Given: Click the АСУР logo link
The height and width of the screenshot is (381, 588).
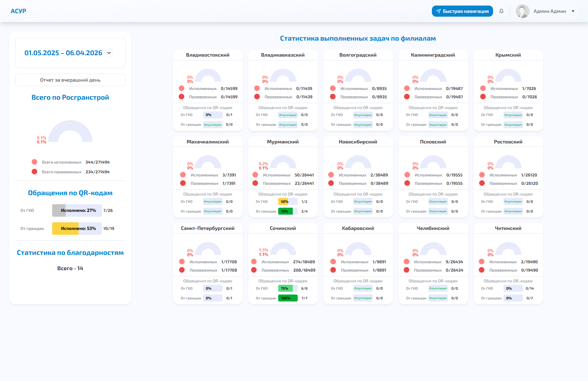Looking at the screenshot, I should pos(18,11).
